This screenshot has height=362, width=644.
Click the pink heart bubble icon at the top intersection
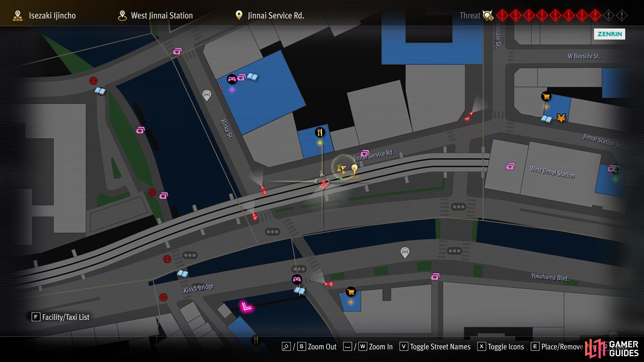(177, 51)
